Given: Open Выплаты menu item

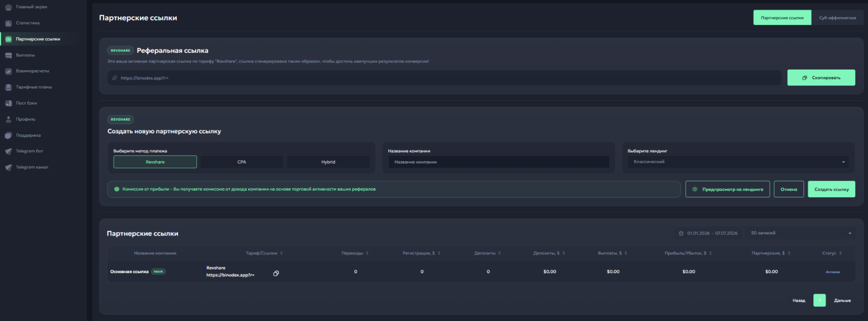Looking at the screenshot, I should pos(25,55).
